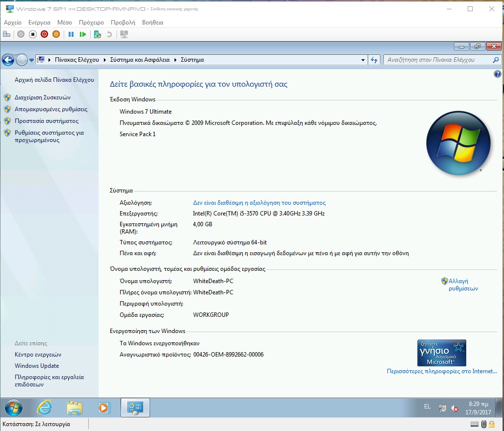Open Κέντρο ενεργειών
Viewport: 504px width, 431px height.
tap(38, 355)
